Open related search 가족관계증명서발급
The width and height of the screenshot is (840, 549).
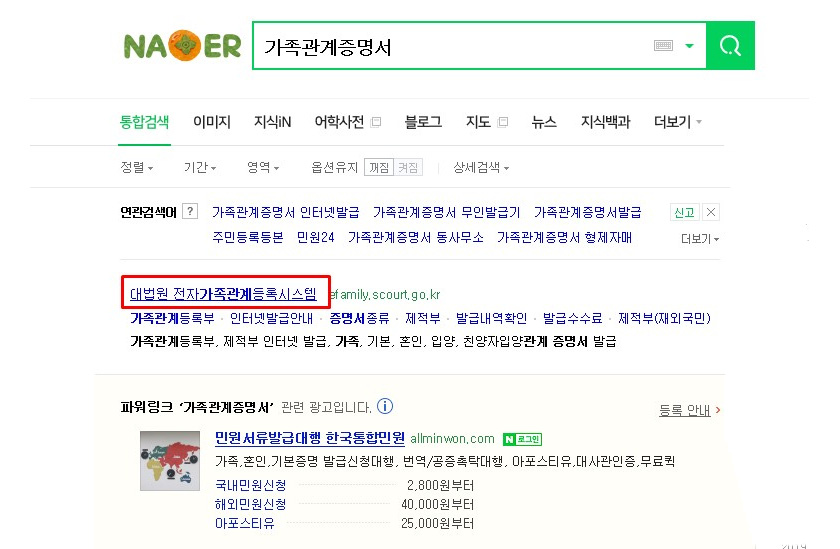tap(588, 213)
